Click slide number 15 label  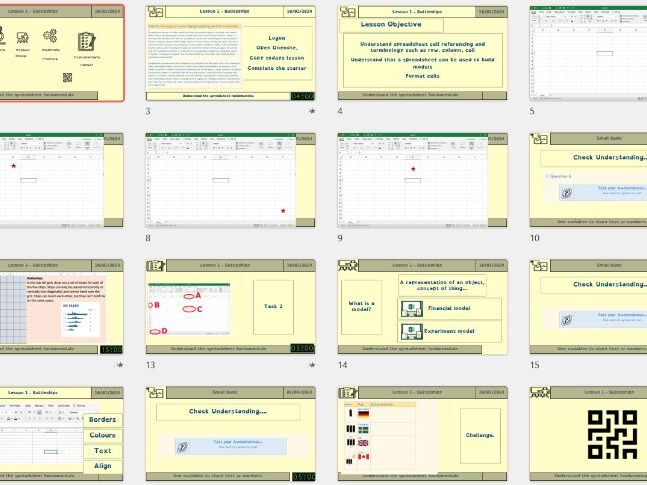tap(535, 365)
